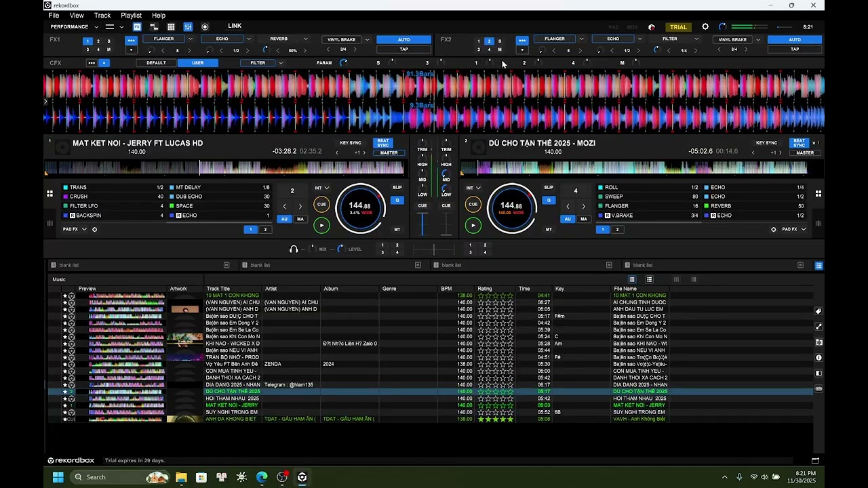Open the View menu
868x488 pixels.
pyautogui.click(x=77, y=16)
